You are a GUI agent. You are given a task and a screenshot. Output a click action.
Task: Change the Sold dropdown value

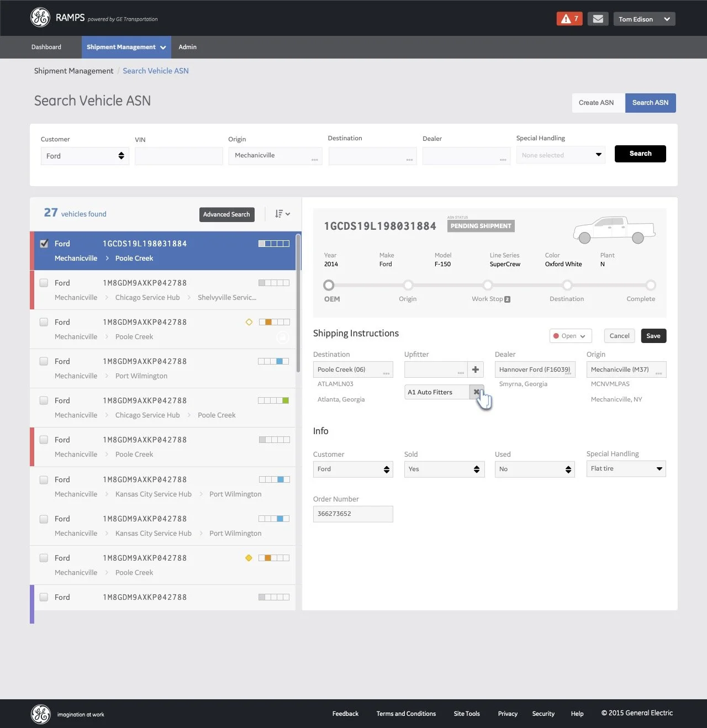click(x=444, y=469)
